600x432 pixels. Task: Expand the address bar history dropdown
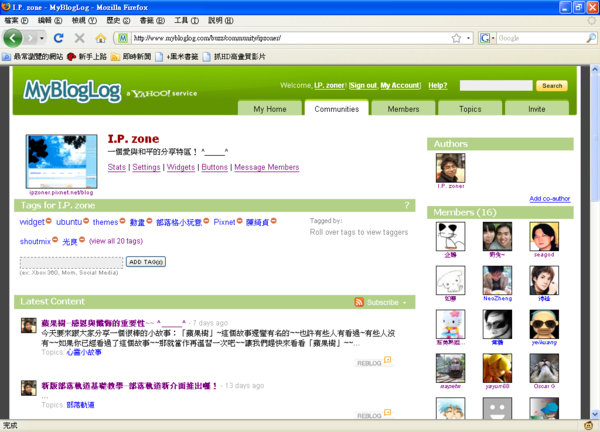tap(468, 38)
